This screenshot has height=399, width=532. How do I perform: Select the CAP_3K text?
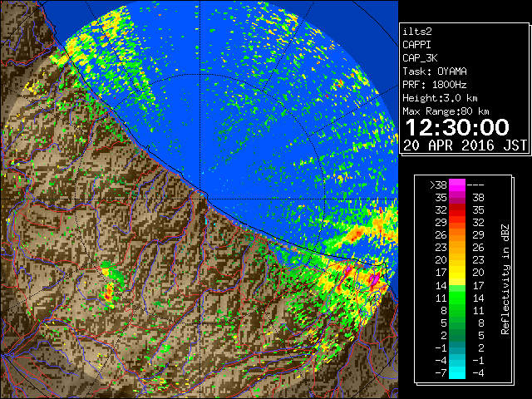coord(420,58)
